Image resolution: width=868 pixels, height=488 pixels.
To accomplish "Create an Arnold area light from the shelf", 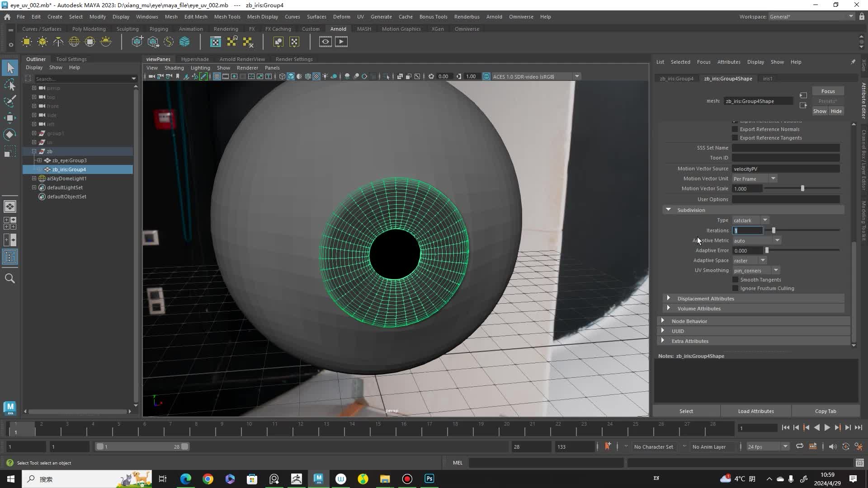I will point(27,42).
